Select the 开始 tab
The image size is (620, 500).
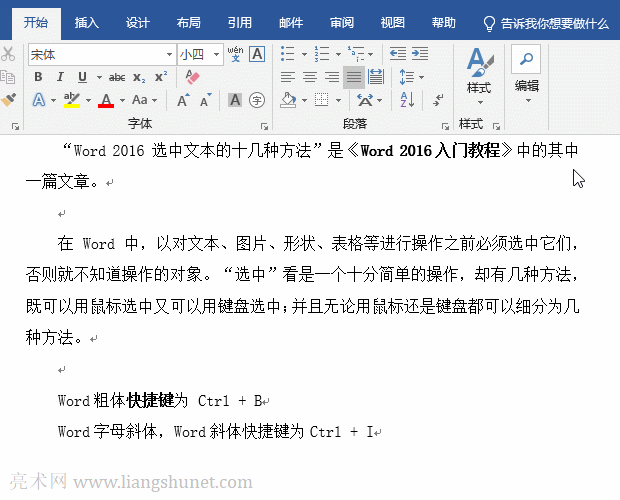[x=36, y=23]
